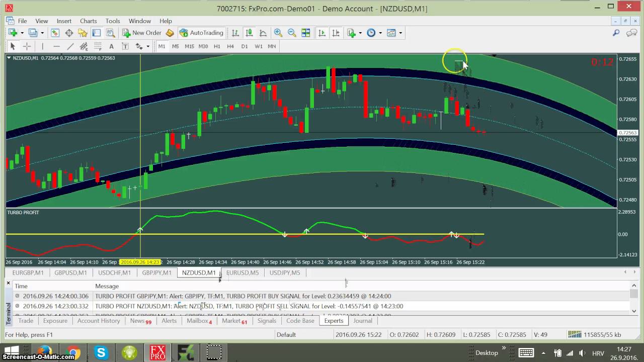
Task: Open the Market Watch panel icon
Action: pos(55,33)
